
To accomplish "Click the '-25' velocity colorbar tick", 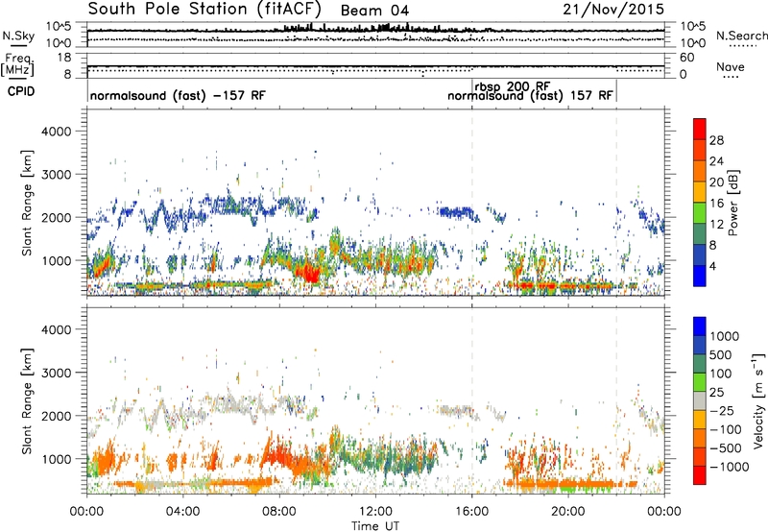I will (723, 411).
